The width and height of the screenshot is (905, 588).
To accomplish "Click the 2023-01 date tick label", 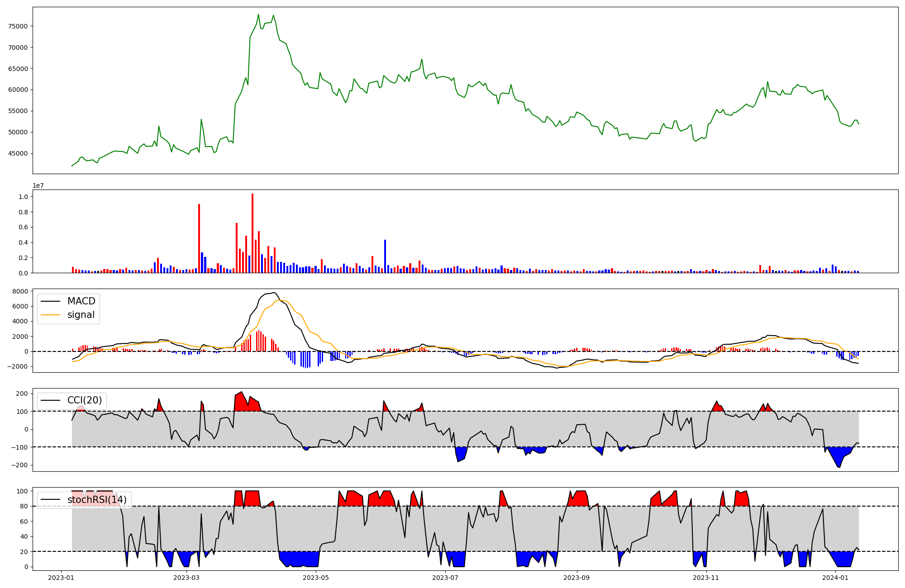I will (61, 578).
